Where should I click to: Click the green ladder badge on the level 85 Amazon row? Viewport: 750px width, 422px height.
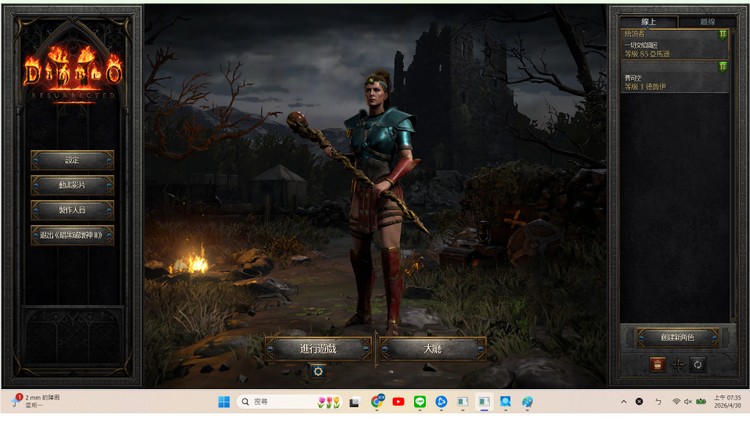coord(722,34)
